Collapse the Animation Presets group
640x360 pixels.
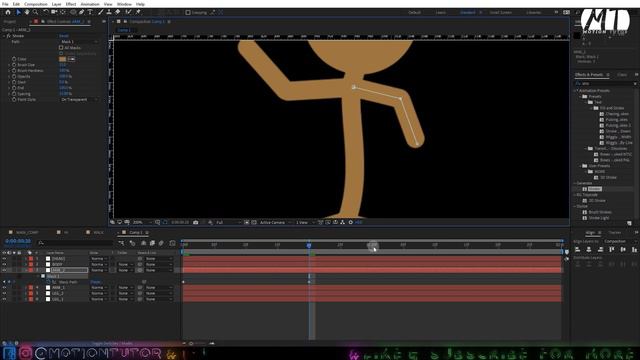[x=577, y=91]
